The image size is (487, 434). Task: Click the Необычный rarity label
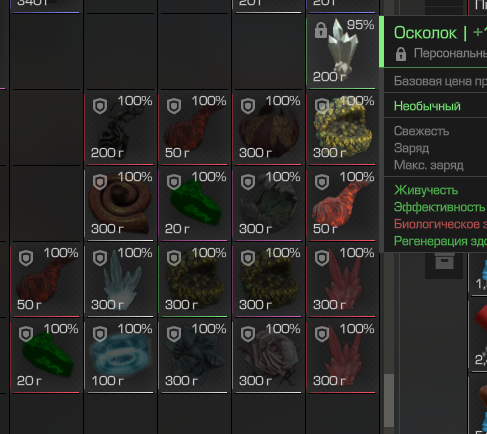(x=427, y=106)
